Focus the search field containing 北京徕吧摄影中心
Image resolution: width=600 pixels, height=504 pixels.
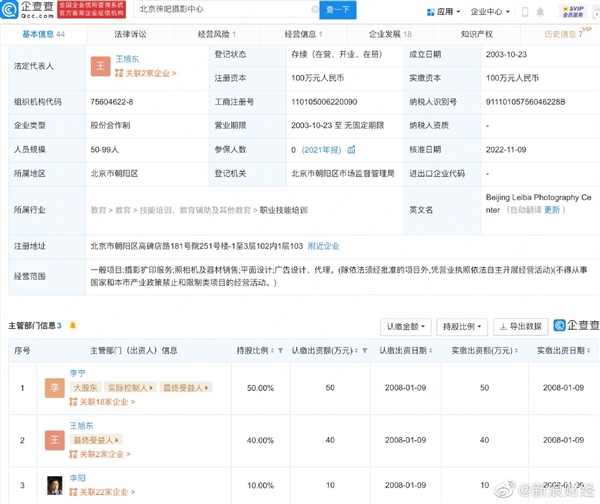coord(226,10)
